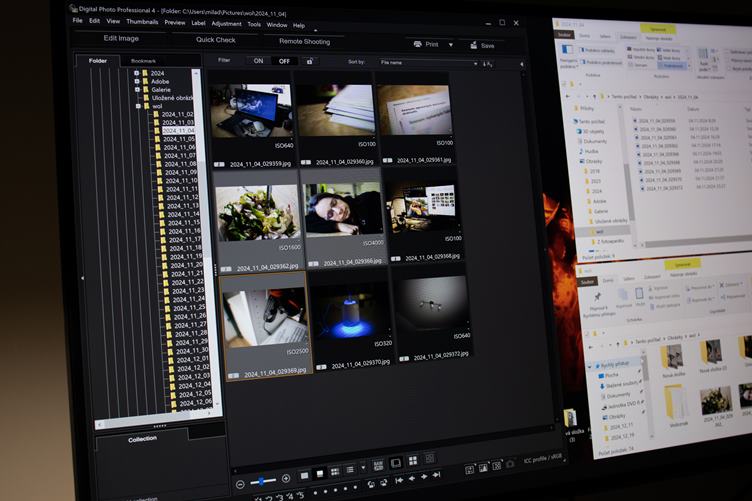Collapse right panel arrow near Sort by
Viewport: 752px width, 501px height.
(521, 64)
